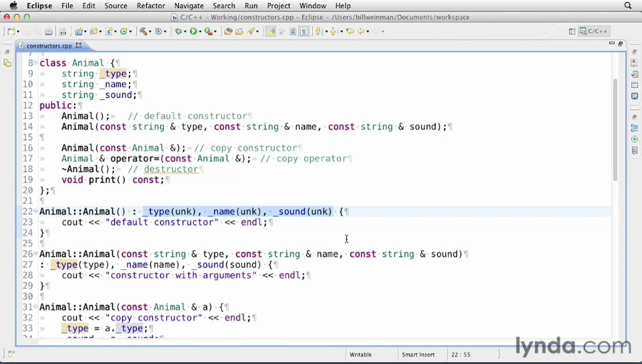Image resolution: width=642 pixels, height=364 pixels.
Task: Open dropdown beside New file icon
Action: tap(18, 31)
